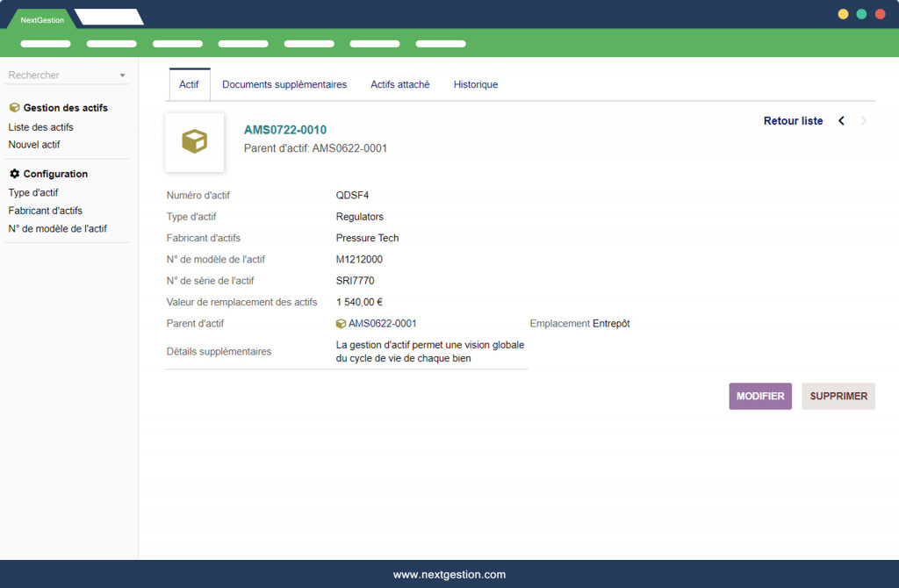
Task: Click the Détails supplémentaires description text
Action: point(430,352)
